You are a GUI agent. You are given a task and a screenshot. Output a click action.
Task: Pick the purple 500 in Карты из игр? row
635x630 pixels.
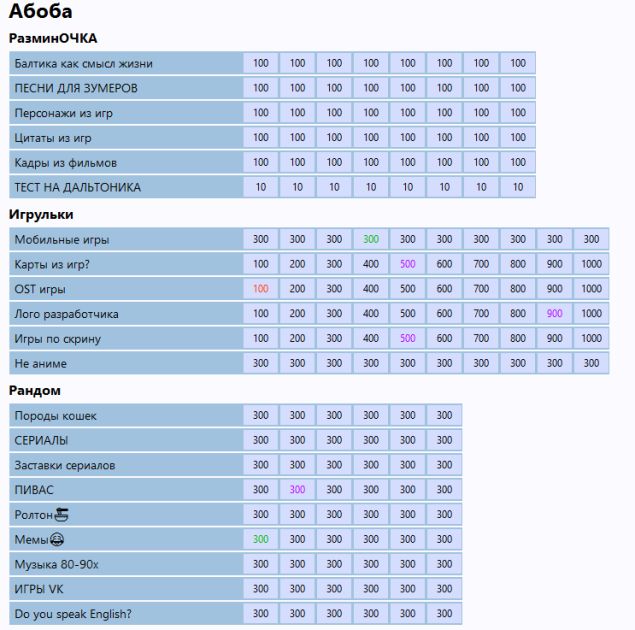coord(408,265)
